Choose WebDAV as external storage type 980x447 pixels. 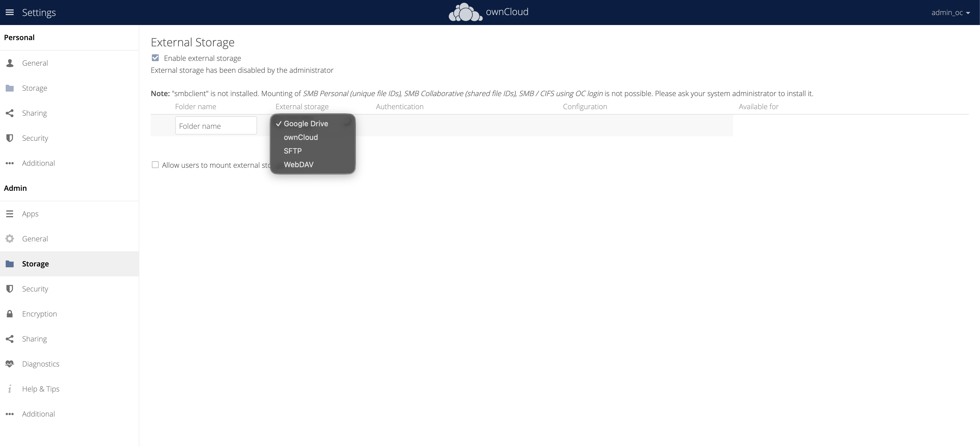point(298,164)
